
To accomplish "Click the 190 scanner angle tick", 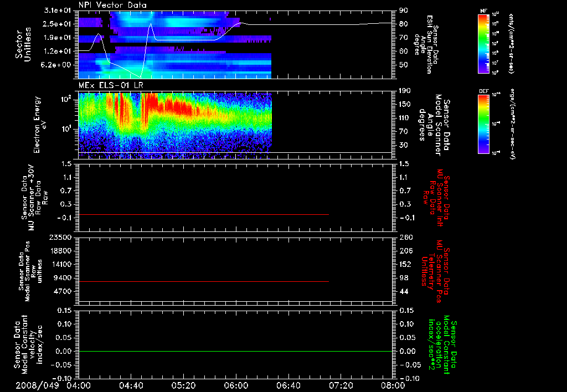I will (405, 91).
